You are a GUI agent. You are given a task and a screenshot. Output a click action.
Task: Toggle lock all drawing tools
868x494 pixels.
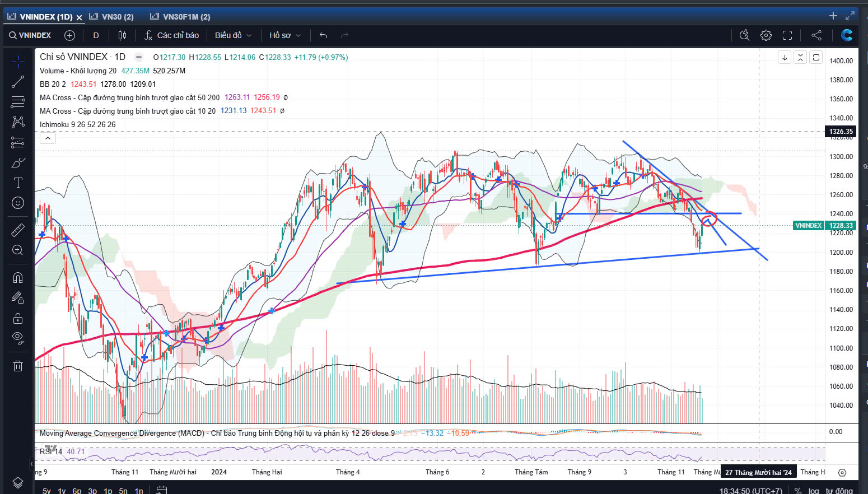click(18, 318)
